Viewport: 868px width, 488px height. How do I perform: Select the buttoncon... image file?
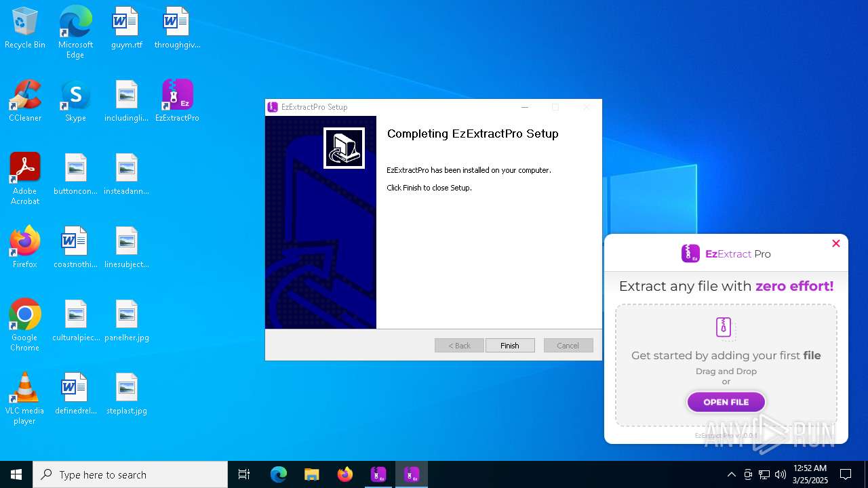[x=75, y=175]
